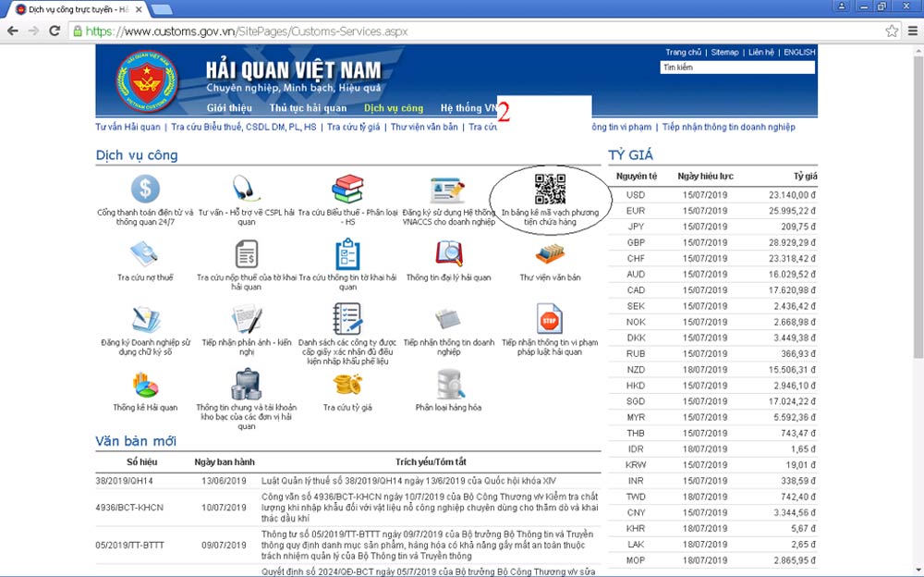Select the Giới thiệu menu item
The height and width of the screenshot is (577, 924).
[x=229, y=108]
